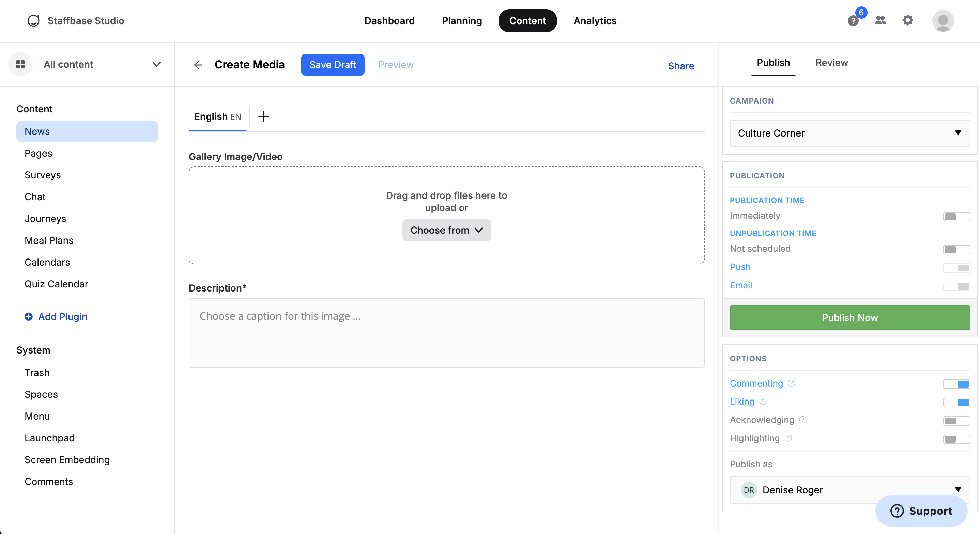Enable the Push notification toggle
This screenshot has height=534, width=980.
(x=956, y=268)
